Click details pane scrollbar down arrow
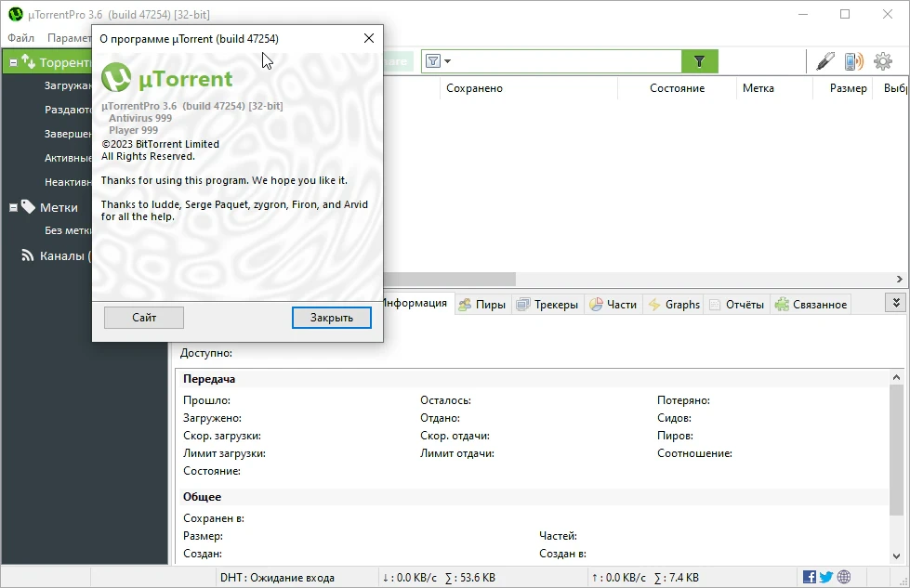Viewport: 910px width, 588px height. [x=896, y=556]
